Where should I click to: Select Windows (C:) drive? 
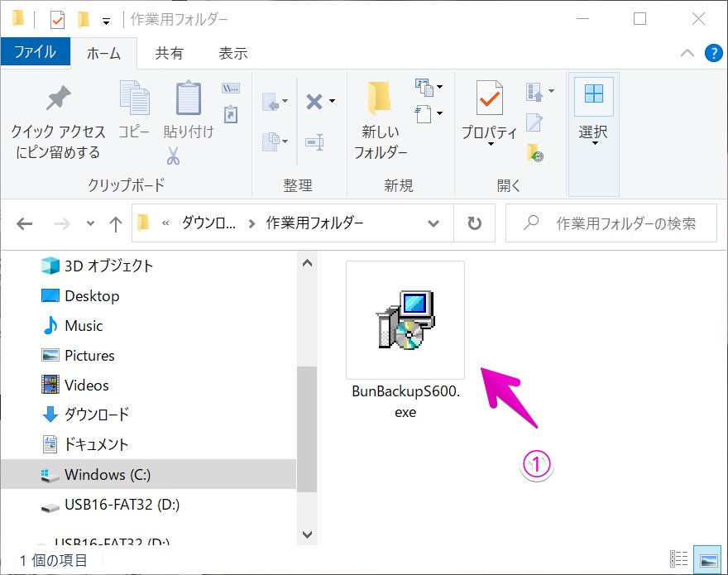coord(148,474)
